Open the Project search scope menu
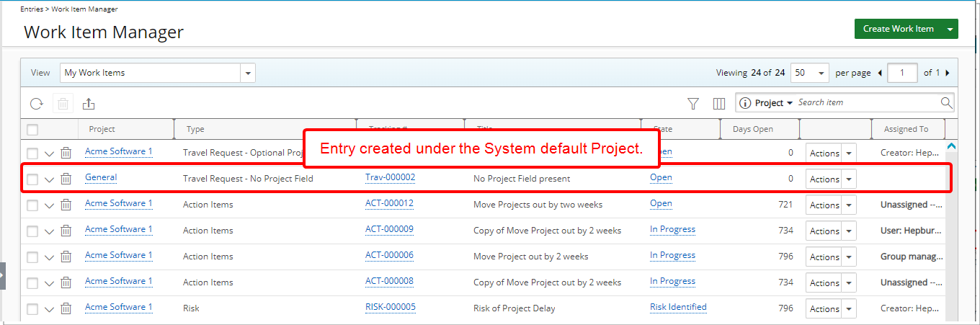The height and width of the screenshot is (325, 980). pos(772,103)
